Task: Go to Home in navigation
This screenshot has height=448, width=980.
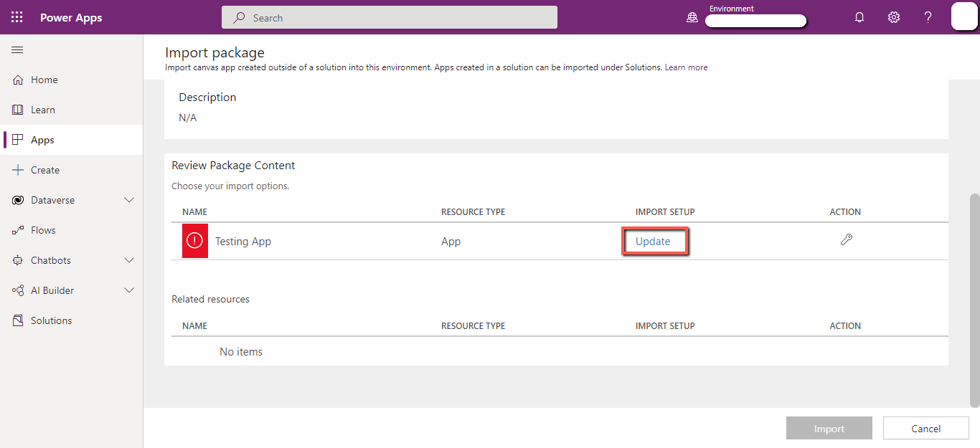Action: (x=44, y=80)
